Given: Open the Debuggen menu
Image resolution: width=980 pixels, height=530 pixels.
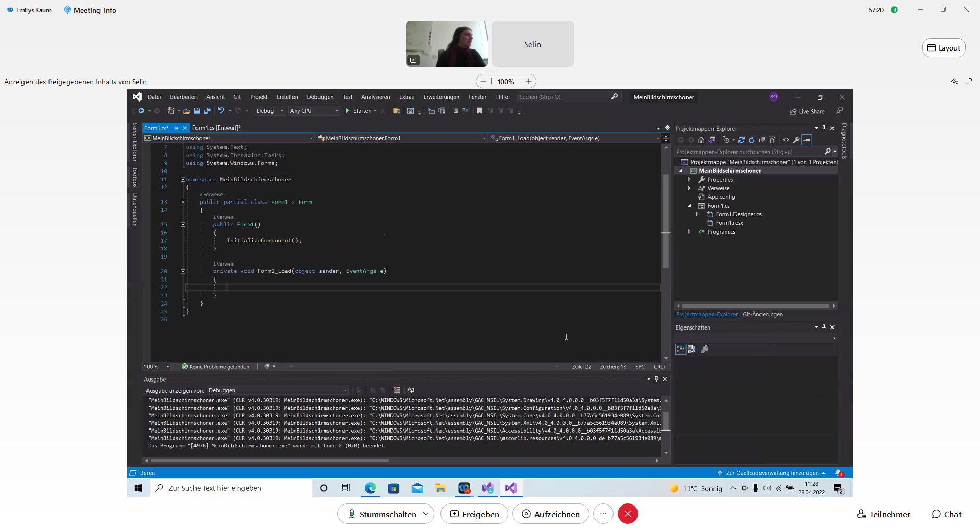Looking at the screenshot, I should (x=320, y=97).
